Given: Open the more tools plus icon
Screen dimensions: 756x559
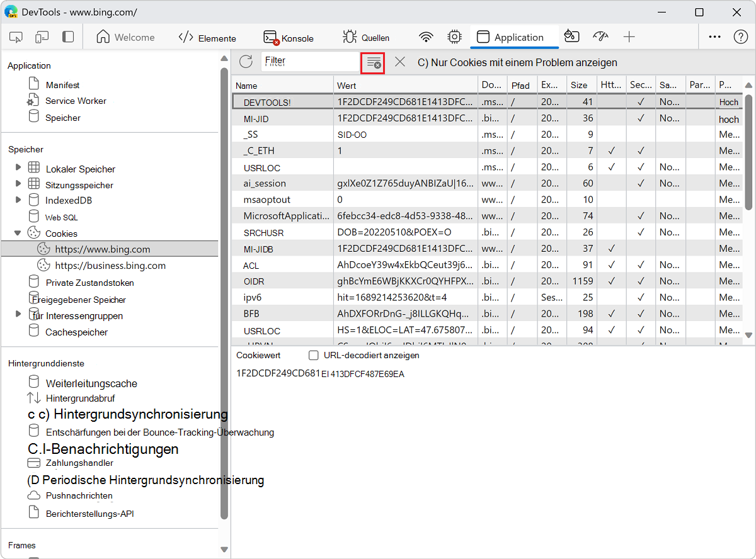Looking at the screenshot, I should pos(629,37).
